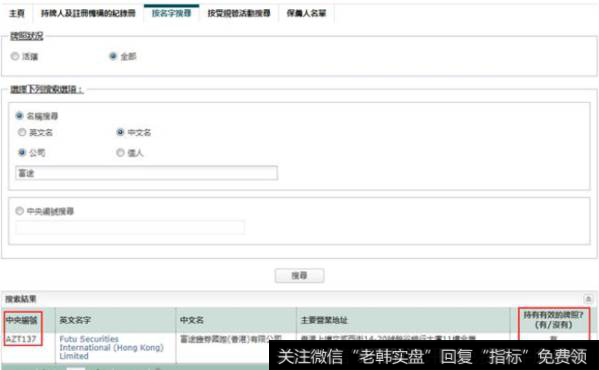Choose the 名稱搜尋 search option
The width and height of the screenshot is (599, 370).
tap(19, 116)
